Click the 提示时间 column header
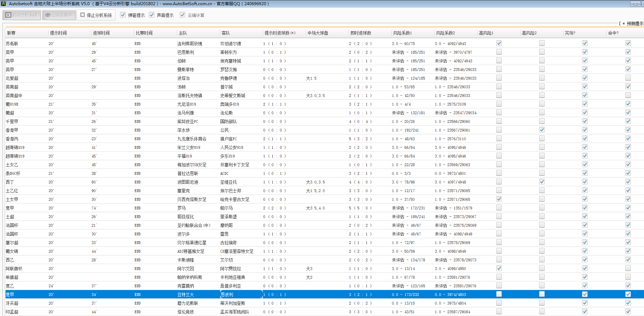The width and height of the screenshot is (644, 316). coord(58,33)
